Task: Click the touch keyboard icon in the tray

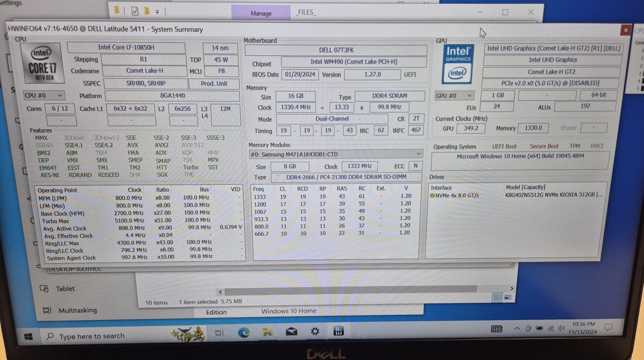Action: tap(497, 329)
